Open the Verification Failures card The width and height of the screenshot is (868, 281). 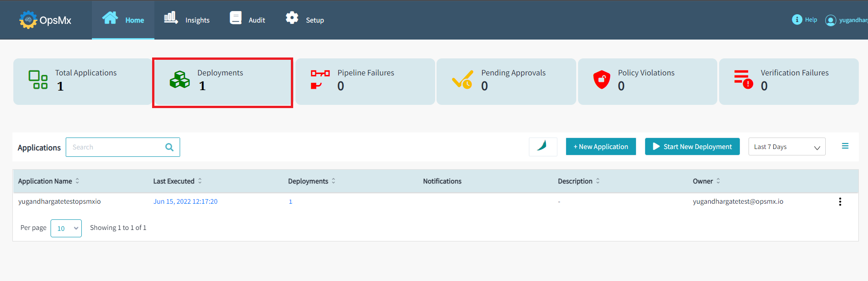click(x=788, y=81)
